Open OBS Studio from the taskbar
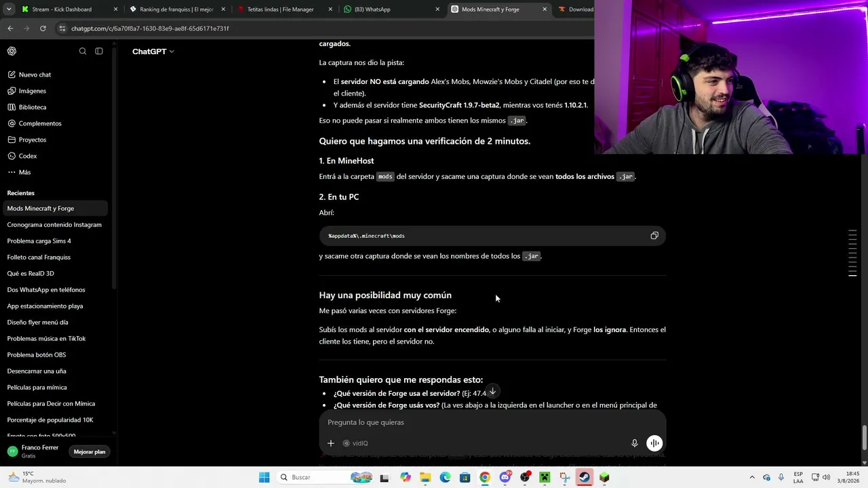868x488 pixels. point(524,477)
